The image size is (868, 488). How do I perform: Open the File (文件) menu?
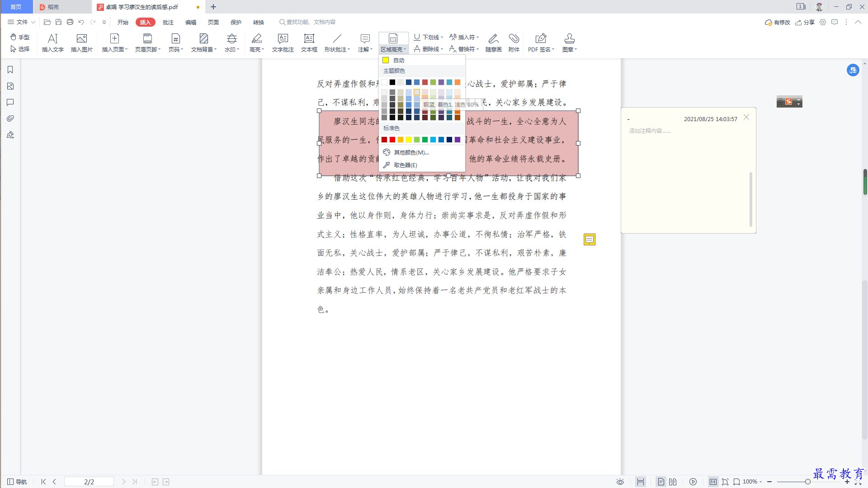click(21, 22)
